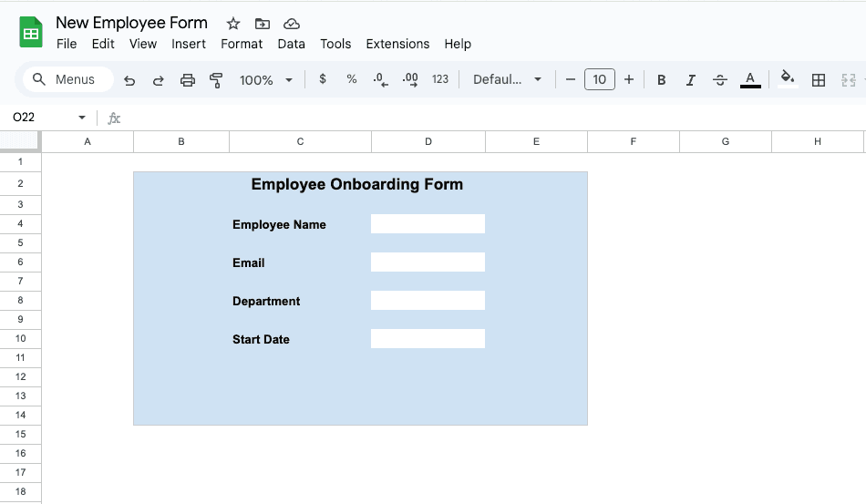Print the spreadsheet
This screenshot has width=866, height=504.
coord(188,80)
